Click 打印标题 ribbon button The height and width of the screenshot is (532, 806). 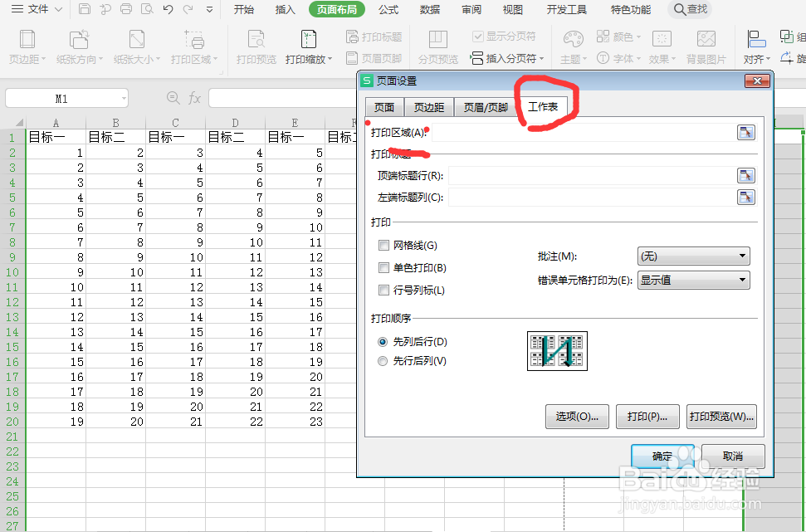click(374, 37)
